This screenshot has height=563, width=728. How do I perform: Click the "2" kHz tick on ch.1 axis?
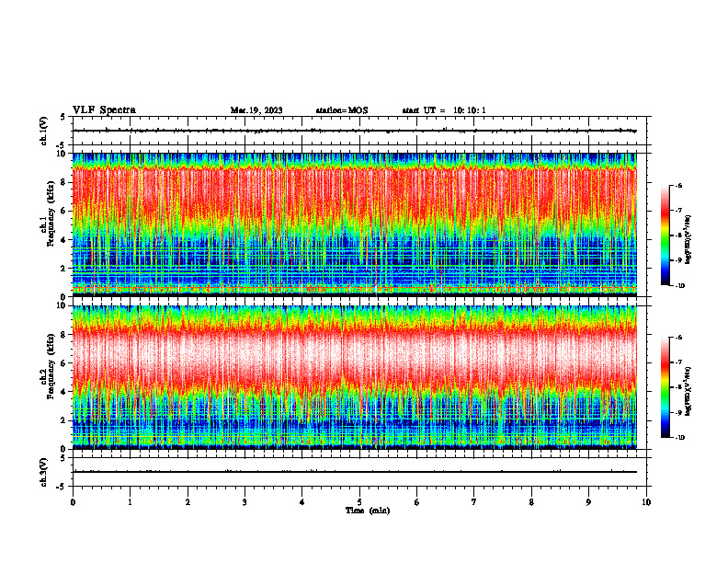pos(64,268)
